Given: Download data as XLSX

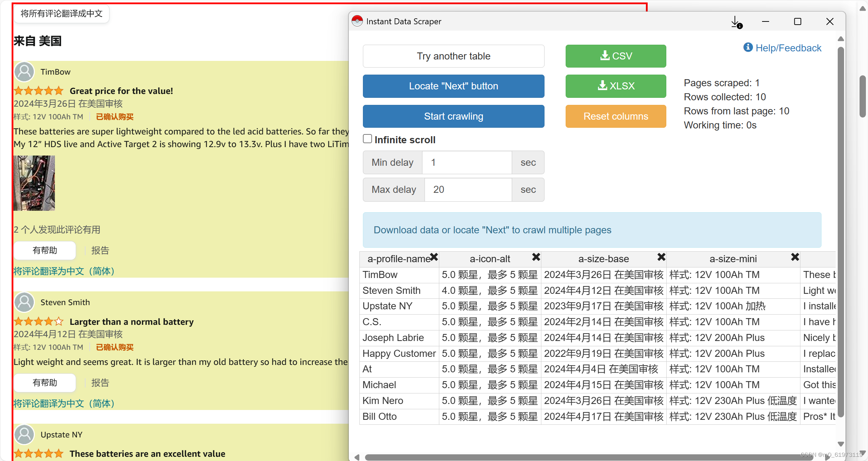Looking at the screenshot, I should tap(616, 86).
